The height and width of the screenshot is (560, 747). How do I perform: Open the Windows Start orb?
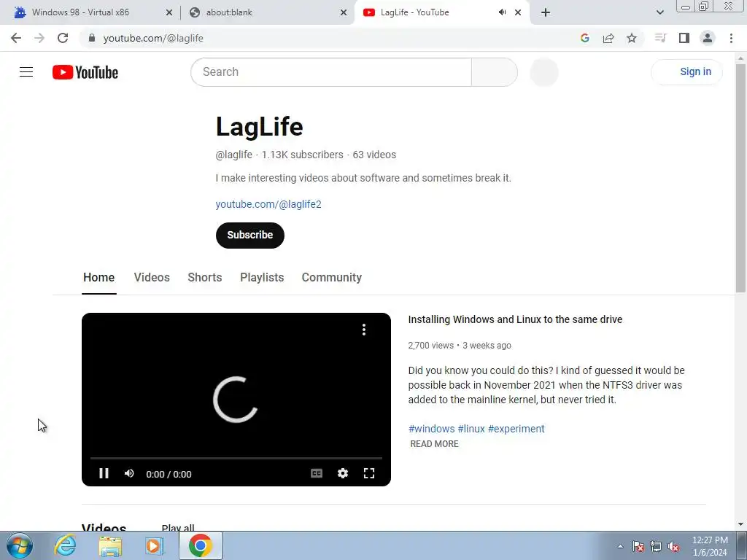point(20,545)
